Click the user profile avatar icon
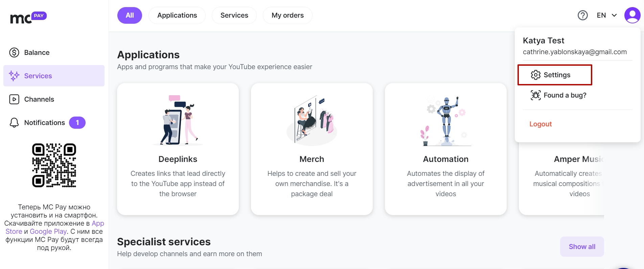Viewport: 644px width, 269px height. [x=632, y=15]
